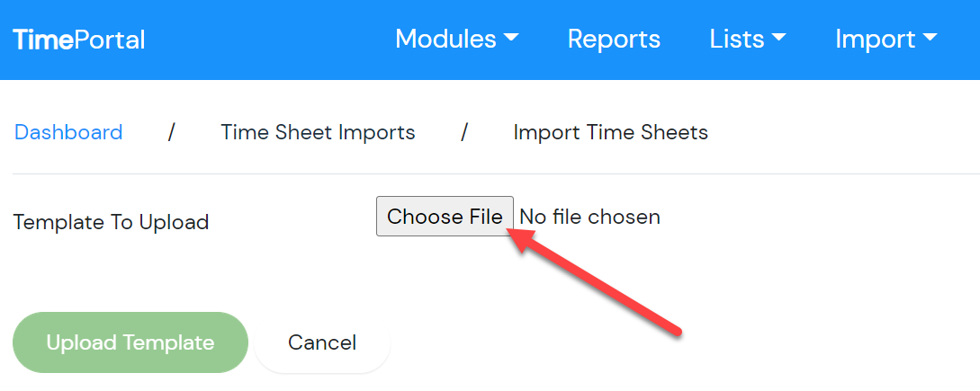
Task: Click the Template To Upload label
Action: click(112, 222)
